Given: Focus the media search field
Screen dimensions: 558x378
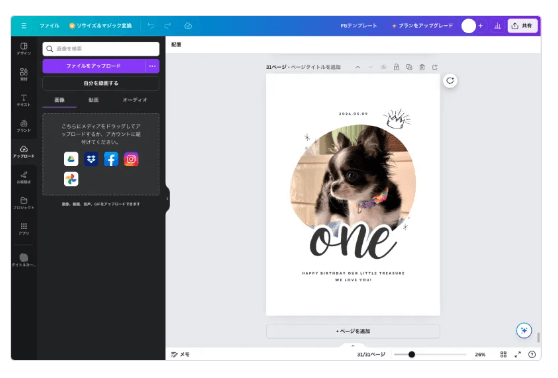Looking at the screenshot, I should click(101, 49).
